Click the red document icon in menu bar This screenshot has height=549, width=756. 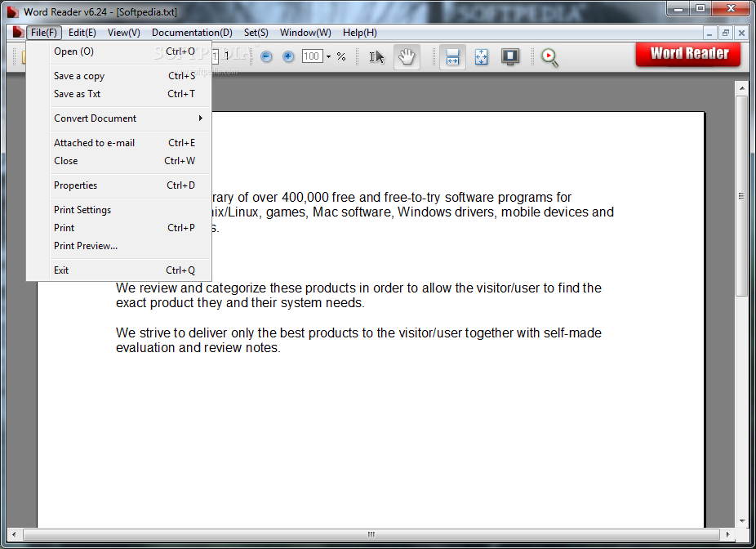[x=18, y=33]
